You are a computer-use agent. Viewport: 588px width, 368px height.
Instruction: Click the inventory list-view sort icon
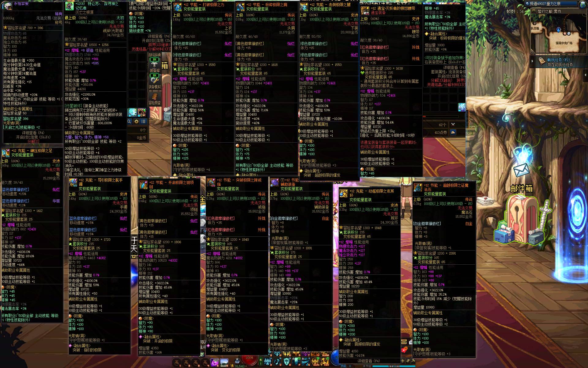pos(143,122)
